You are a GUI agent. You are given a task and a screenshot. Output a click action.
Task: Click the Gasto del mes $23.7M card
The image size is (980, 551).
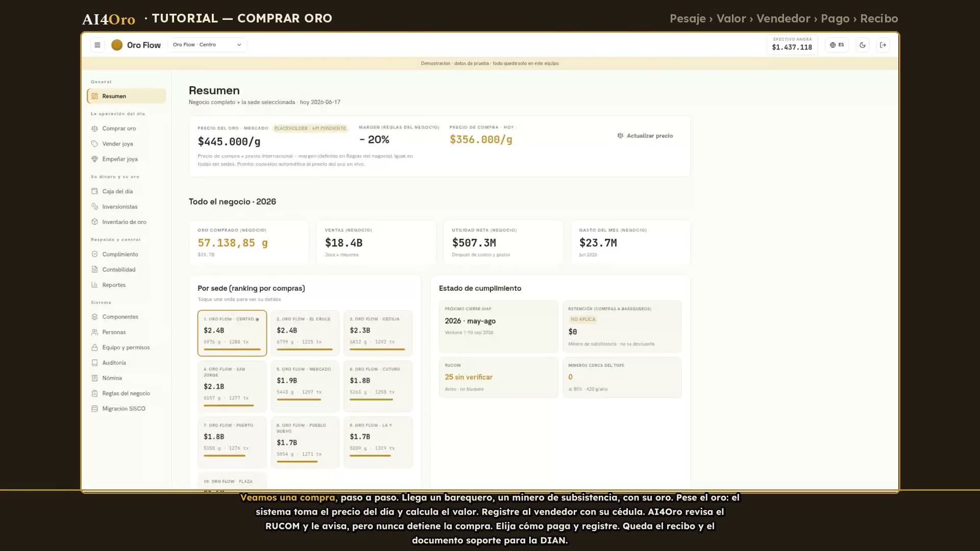click(x=630, y=242)
